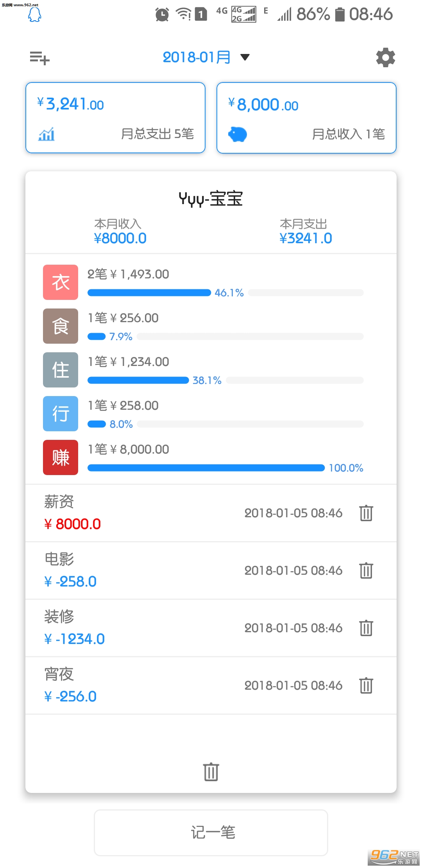Viewport: 422px width, 868px height.
Task: Click the 46.1% clothing progress bar
Action: 149,293
